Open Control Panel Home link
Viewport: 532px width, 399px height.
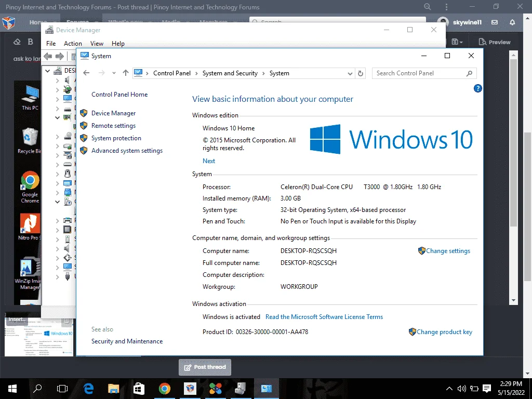[x=119, y=95]
